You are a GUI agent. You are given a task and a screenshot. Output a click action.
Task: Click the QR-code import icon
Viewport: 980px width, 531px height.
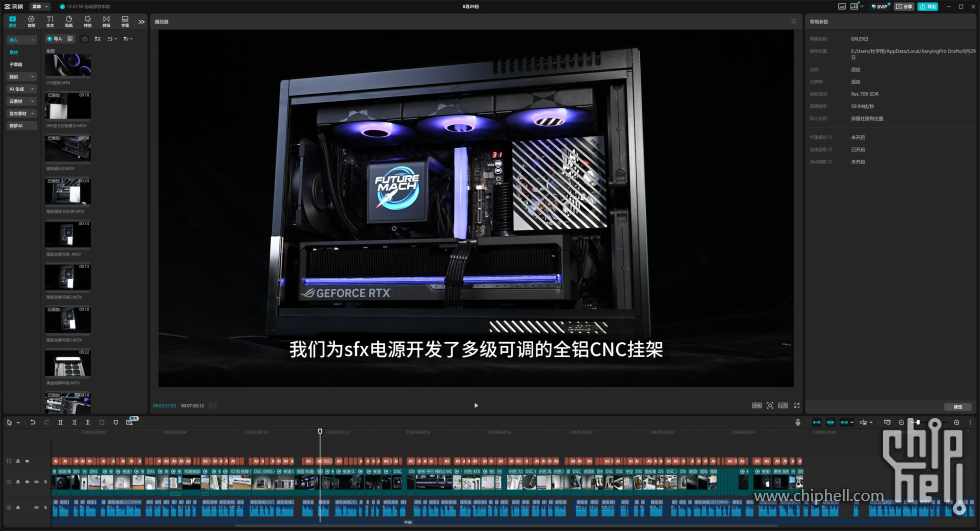point(70,39)
